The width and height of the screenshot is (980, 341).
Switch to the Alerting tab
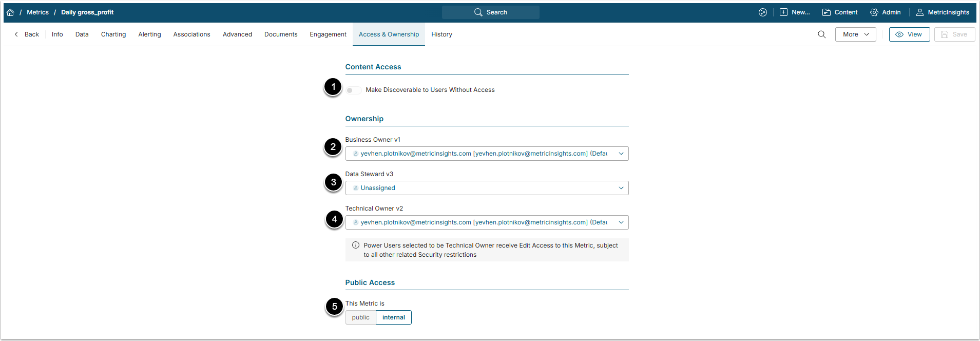149,34
